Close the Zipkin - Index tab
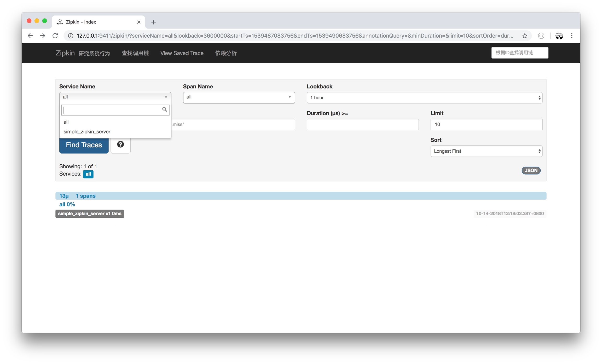The width and height of the screenshot is (602, 364). 139,22
